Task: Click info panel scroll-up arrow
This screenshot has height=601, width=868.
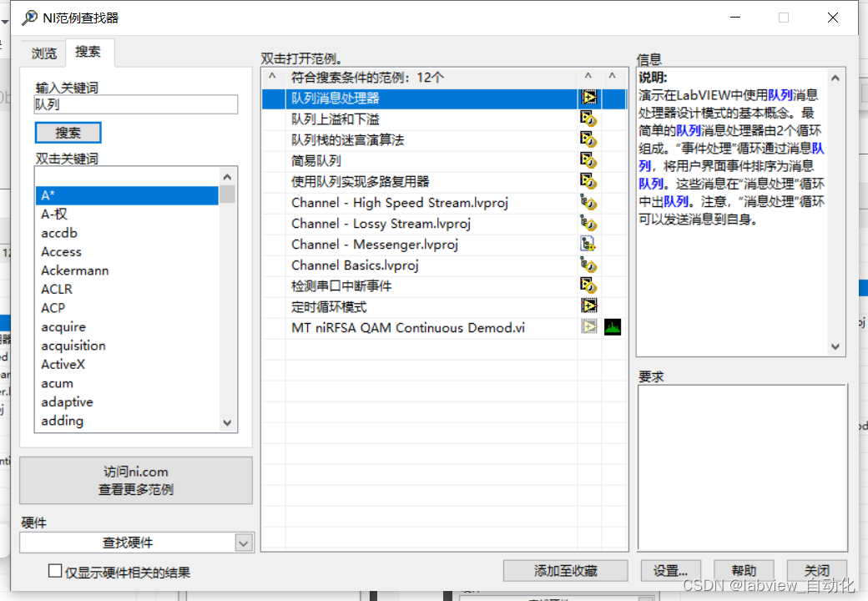Action: pos(835,78)
